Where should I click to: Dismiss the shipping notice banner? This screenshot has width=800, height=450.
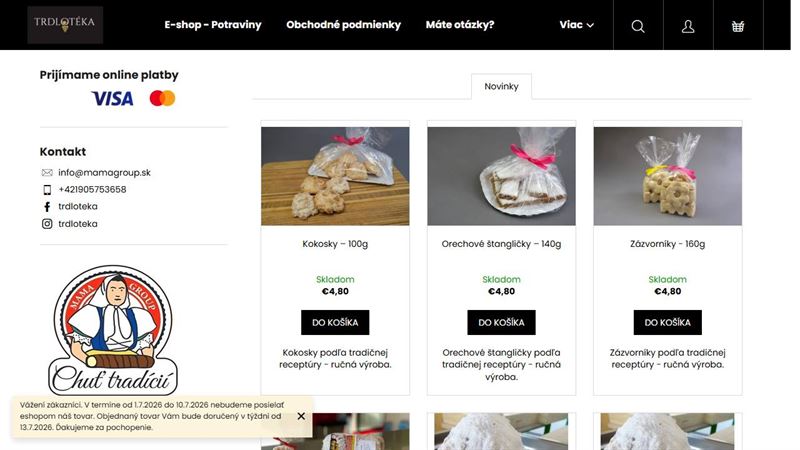301,416
